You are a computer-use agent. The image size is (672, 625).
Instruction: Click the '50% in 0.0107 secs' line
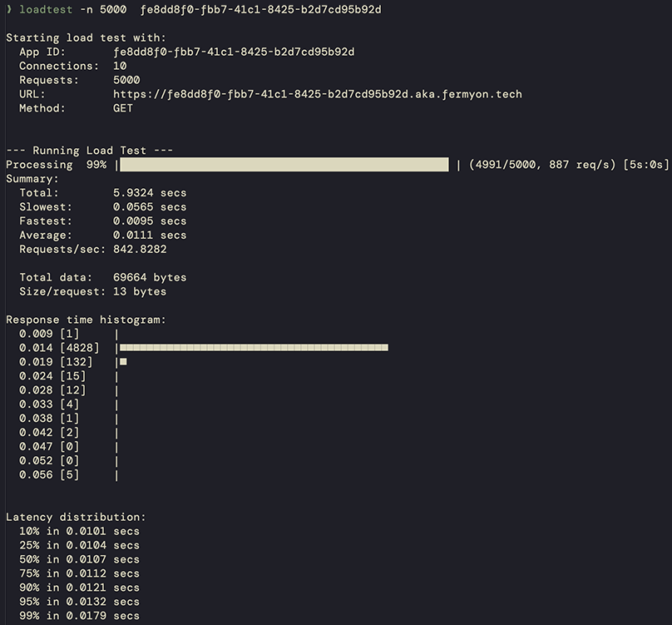tap(79, 560)
